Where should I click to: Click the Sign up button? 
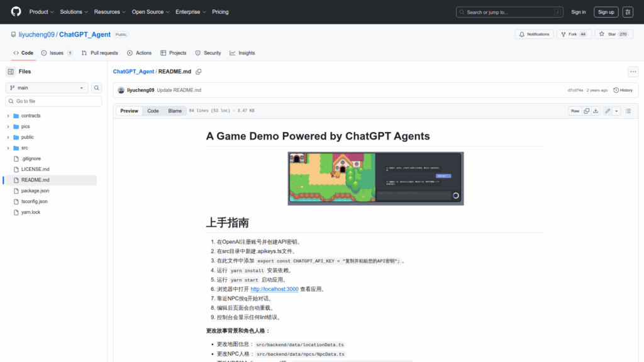pyautogui.click(x=606, y=12)
